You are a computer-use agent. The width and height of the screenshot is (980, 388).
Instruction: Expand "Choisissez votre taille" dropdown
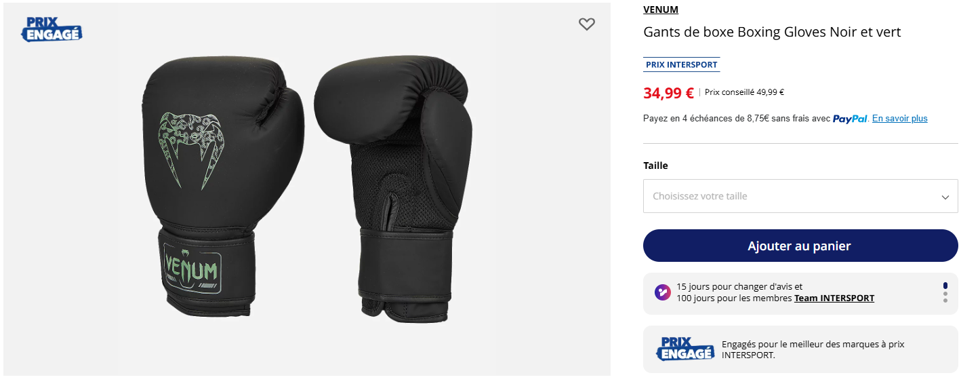click(x=800, y=196)
